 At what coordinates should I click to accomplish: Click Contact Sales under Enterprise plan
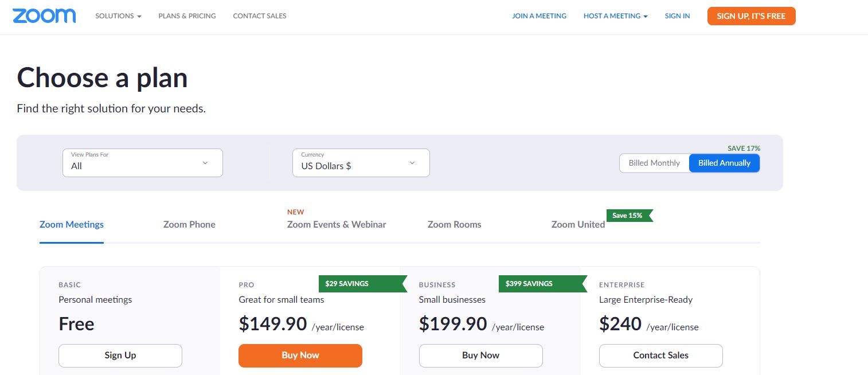coord(661,356)
